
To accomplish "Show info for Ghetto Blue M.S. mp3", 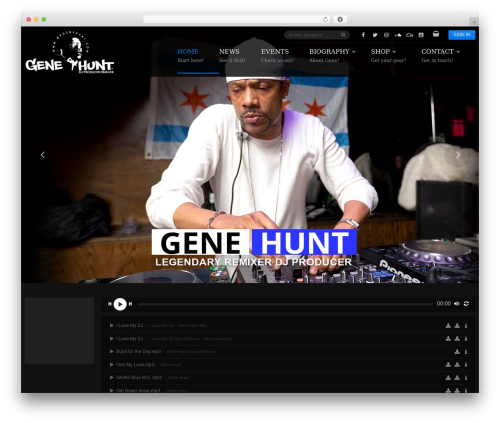I will [466, 378].
